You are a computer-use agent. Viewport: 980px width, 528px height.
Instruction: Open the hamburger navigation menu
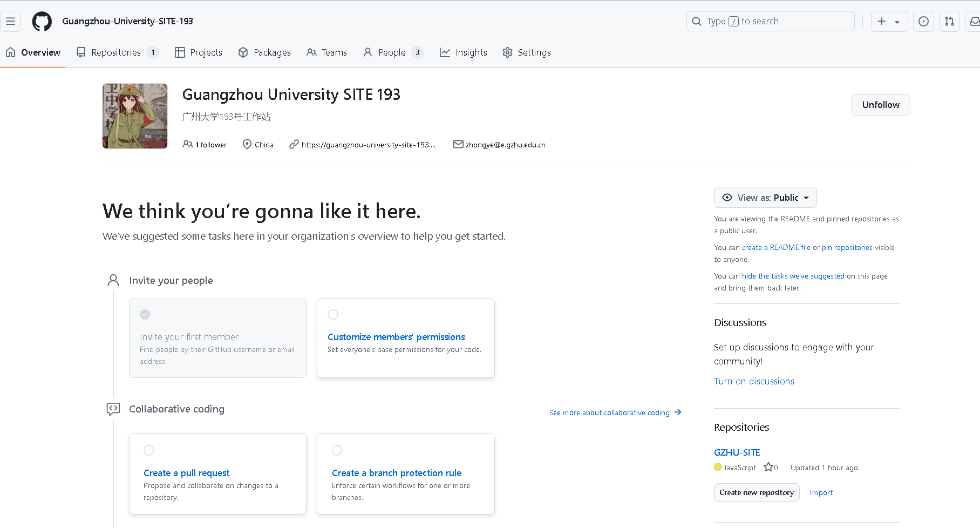pyautogui.click(x=11, y=22)
